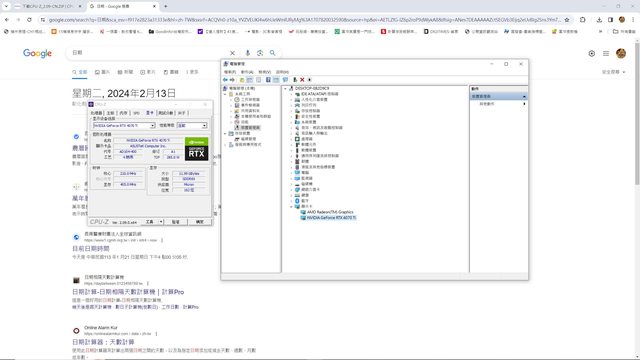Click the 工具 button in CPU-Z
Screen dimensions: 640x360
tap(149, 222)
